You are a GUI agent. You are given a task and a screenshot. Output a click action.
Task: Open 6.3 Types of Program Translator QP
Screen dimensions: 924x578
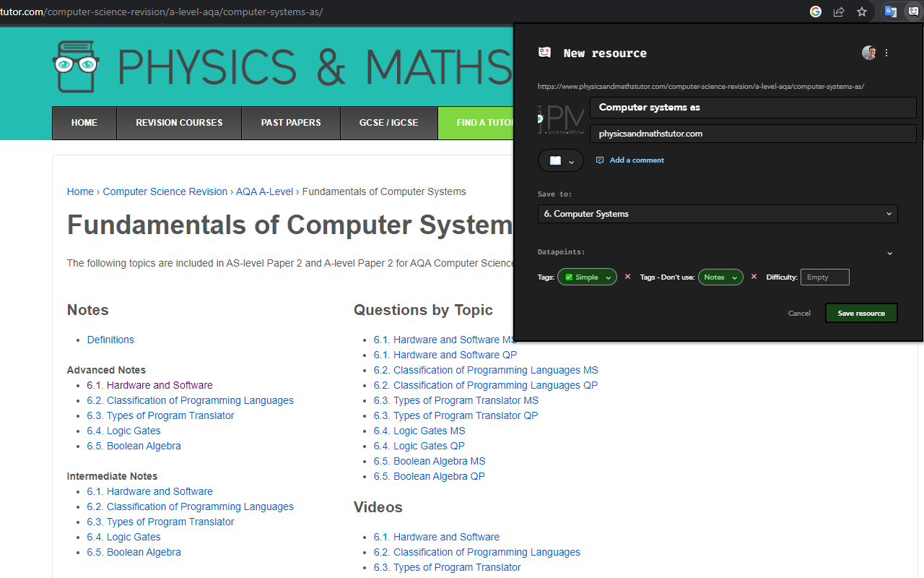point(456,415)
